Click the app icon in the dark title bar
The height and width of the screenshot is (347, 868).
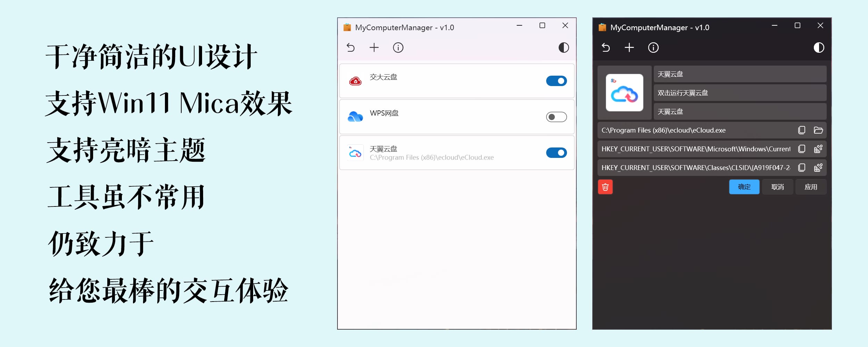coord(602,27)
